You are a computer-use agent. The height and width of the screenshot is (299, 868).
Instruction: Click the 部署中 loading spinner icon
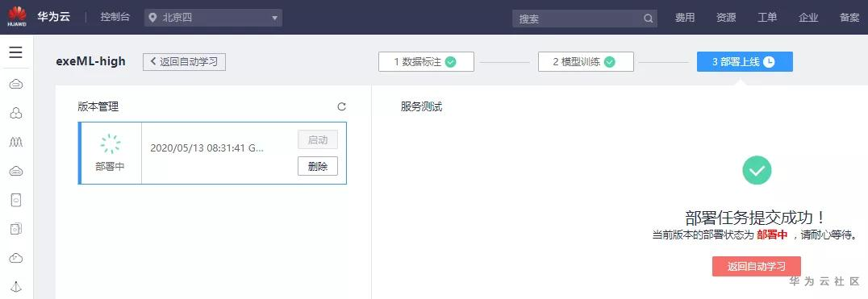111,143
